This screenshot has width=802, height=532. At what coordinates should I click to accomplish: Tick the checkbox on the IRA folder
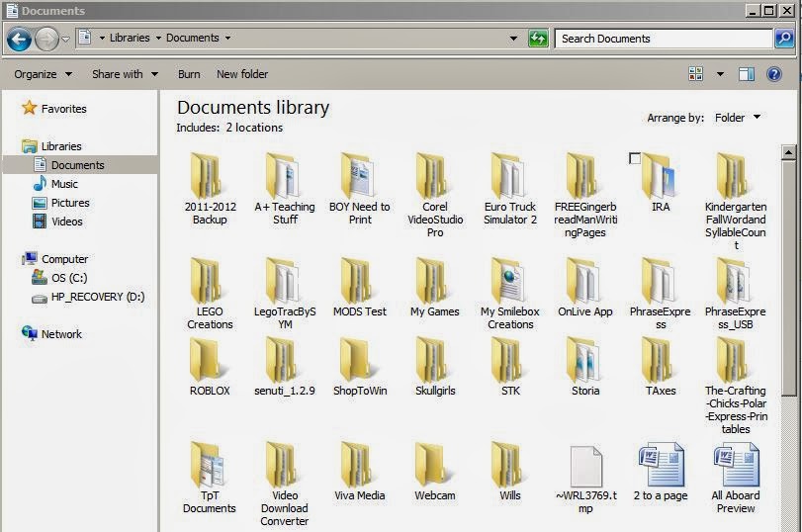pos(634,158)
